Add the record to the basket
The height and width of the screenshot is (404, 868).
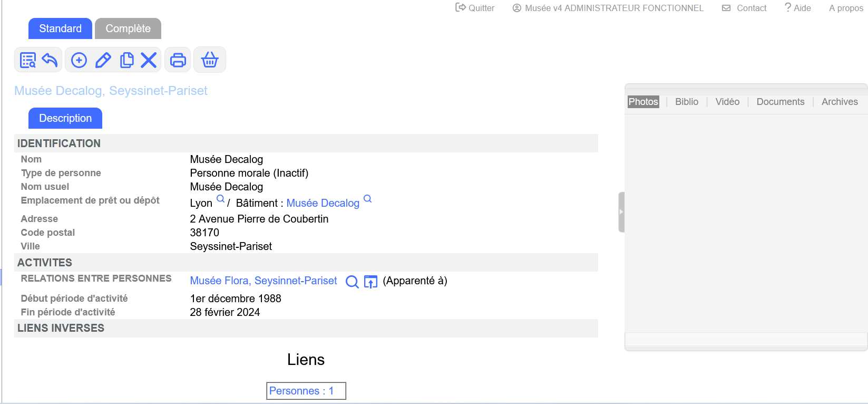210,60
